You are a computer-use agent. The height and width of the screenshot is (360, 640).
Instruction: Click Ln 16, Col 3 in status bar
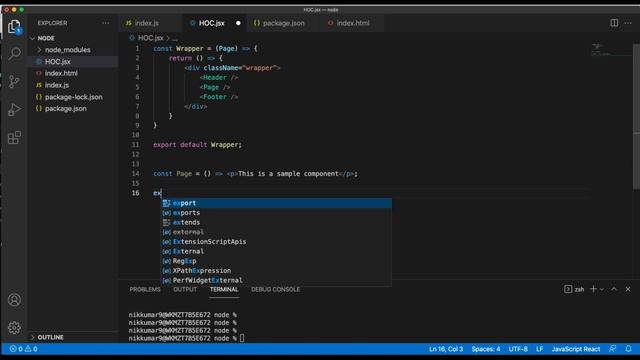pyautogui.click(x=446, y=349)
